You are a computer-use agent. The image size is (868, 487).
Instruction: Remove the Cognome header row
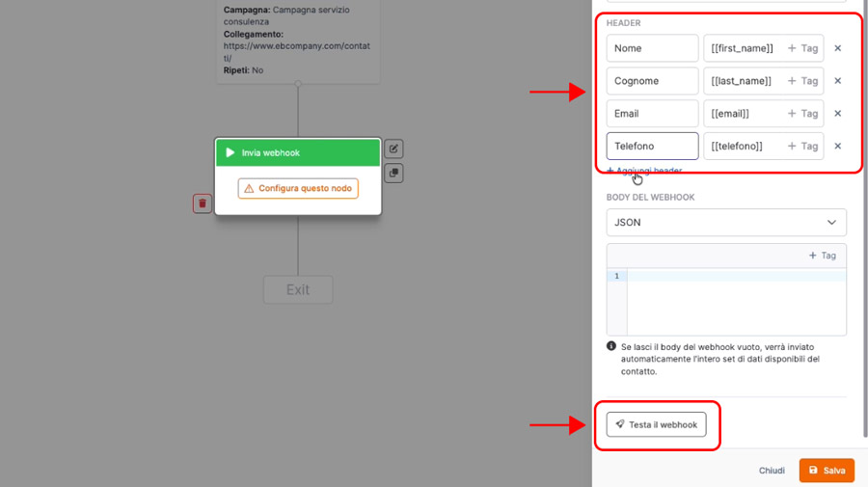click(x=837, y=81)
